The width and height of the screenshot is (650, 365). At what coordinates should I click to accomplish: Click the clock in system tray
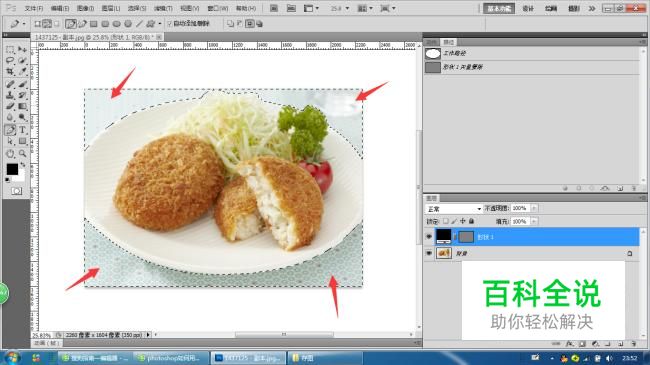[630, 358]
